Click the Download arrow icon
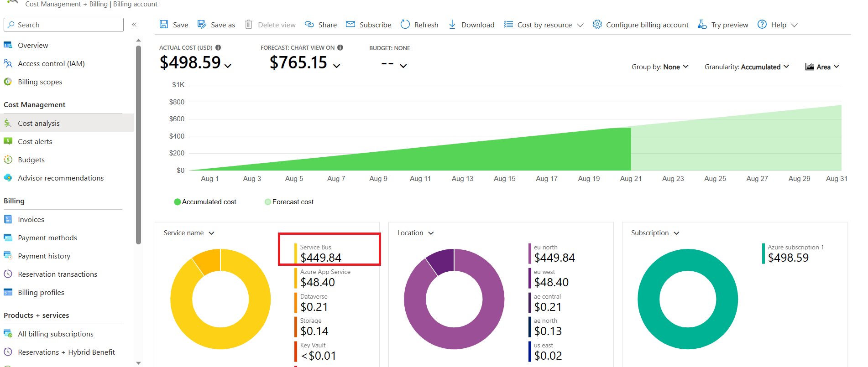 tap(452, 24)
